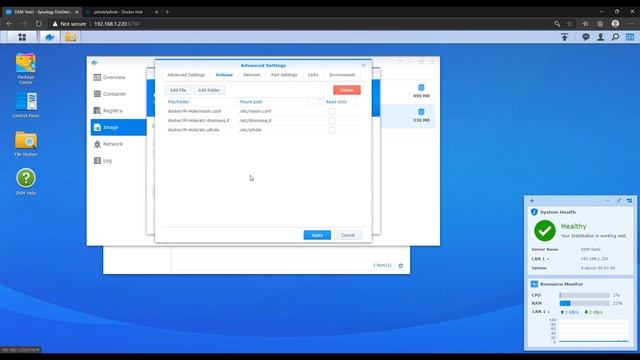The height and width of the screenshot is (360, 640).
Task: Open Network in Docker sidebar
Action: click(x=118, y=144)
